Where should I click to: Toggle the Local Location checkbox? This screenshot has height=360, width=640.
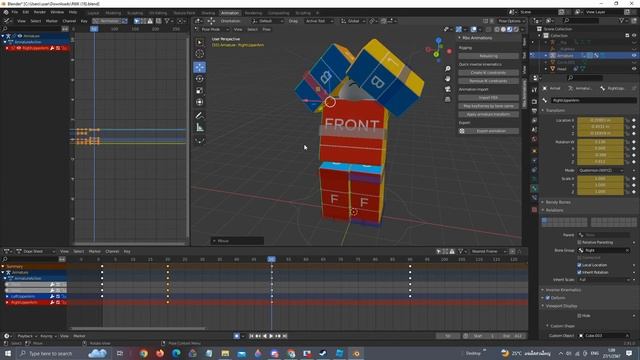(x=579, y=265)
